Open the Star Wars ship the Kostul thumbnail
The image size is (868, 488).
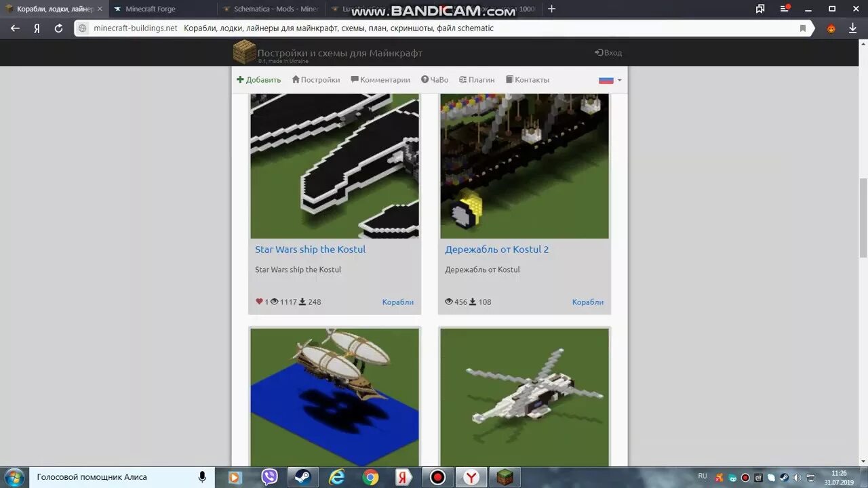(335, 166)
